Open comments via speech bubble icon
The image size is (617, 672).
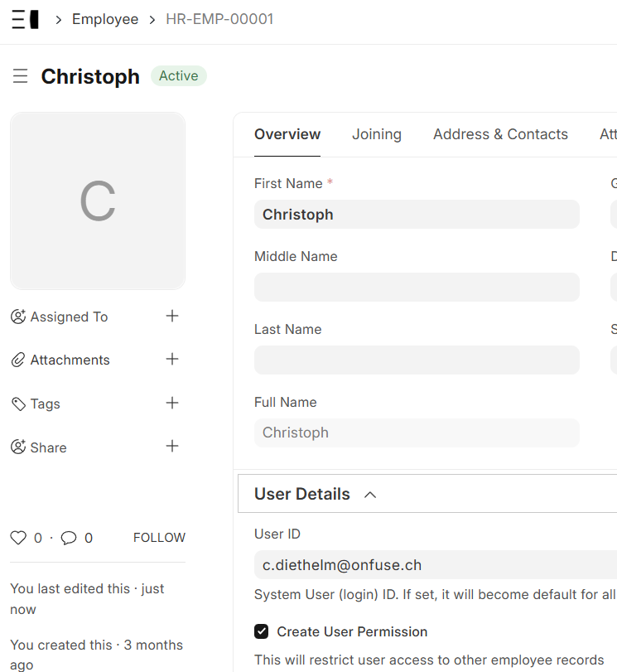click(69, 538)
